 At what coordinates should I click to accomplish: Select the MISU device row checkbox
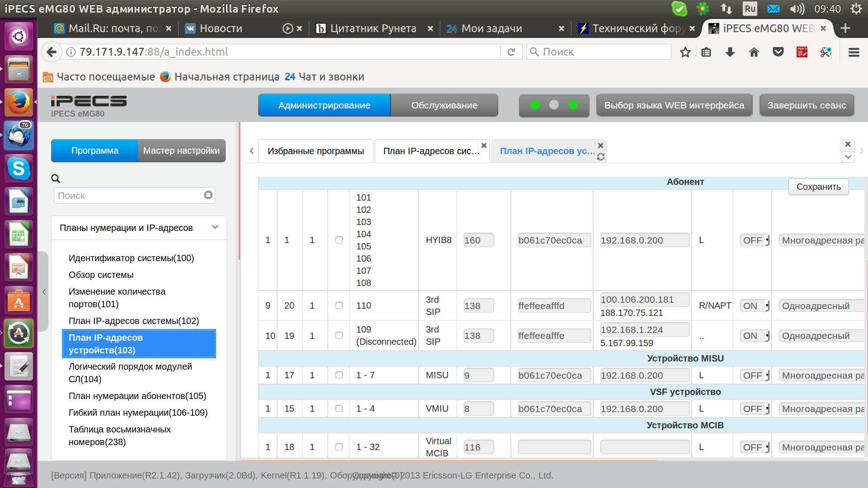tap(339, 375)
